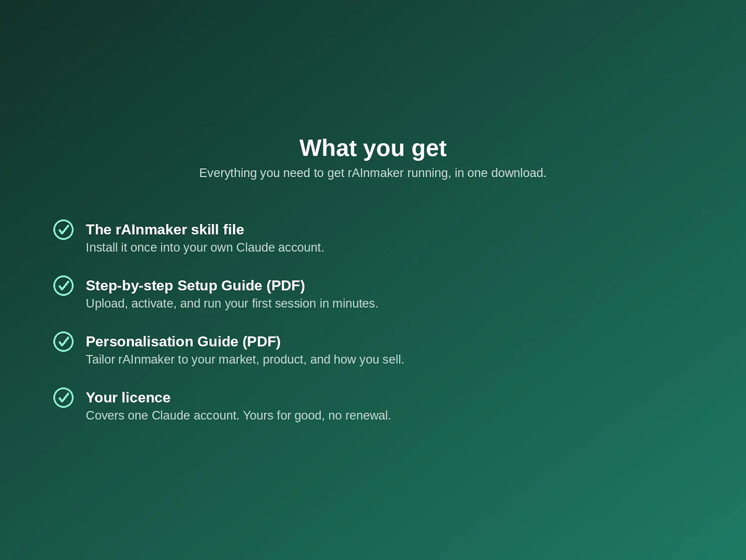Click the checkmark icon beside Step-by-step Setup Guide
The height and width of the screenshot is (560, 746).
[x=63, y=285]
